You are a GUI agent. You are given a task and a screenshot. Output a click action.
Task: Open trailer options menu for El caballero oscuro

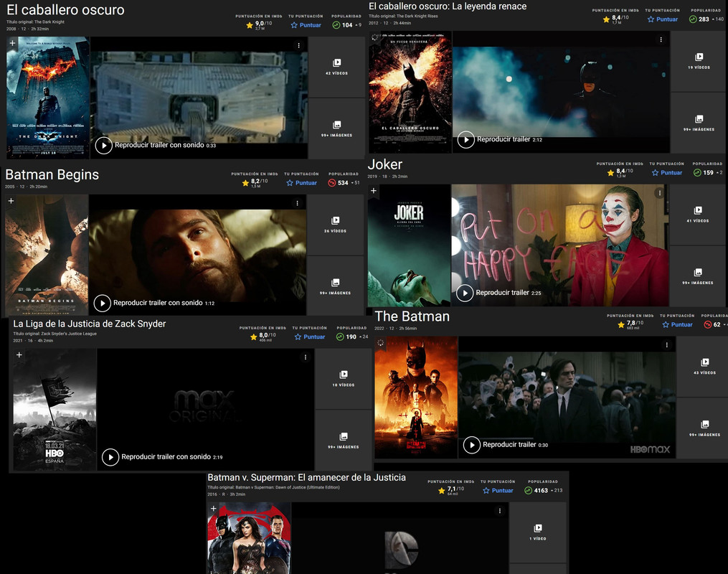click(298, 45)
